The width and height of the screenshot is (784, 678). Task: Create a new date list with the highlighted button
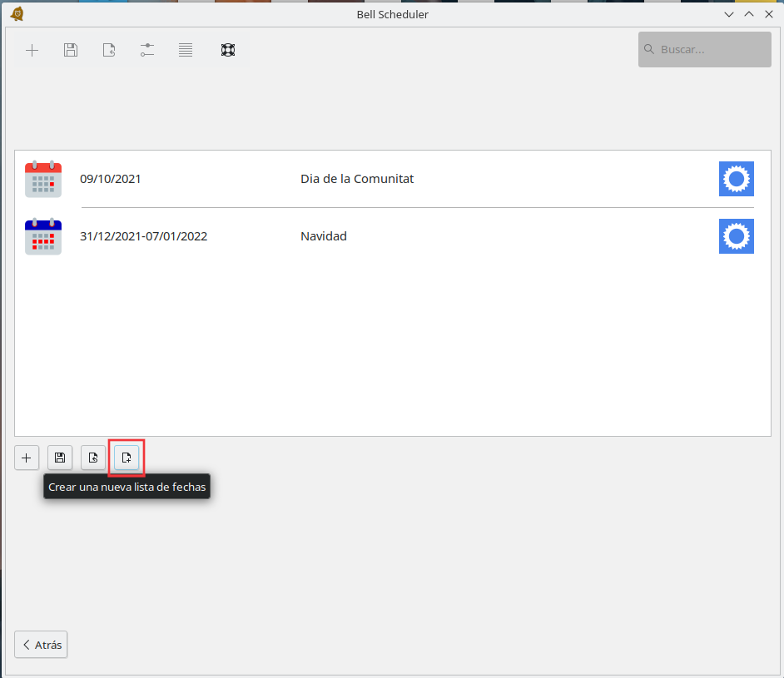click(x=127, y=458)
